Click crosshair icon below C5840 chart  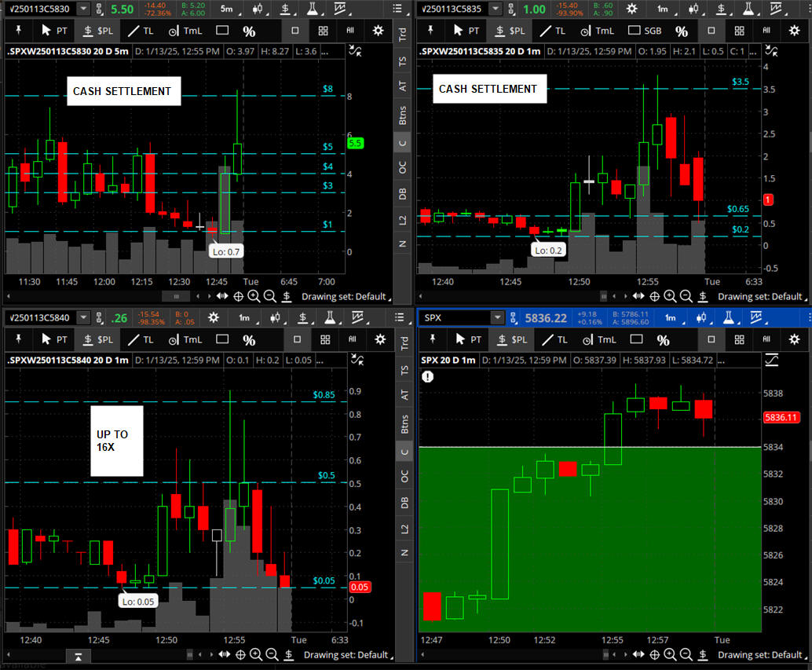point(240,654)
